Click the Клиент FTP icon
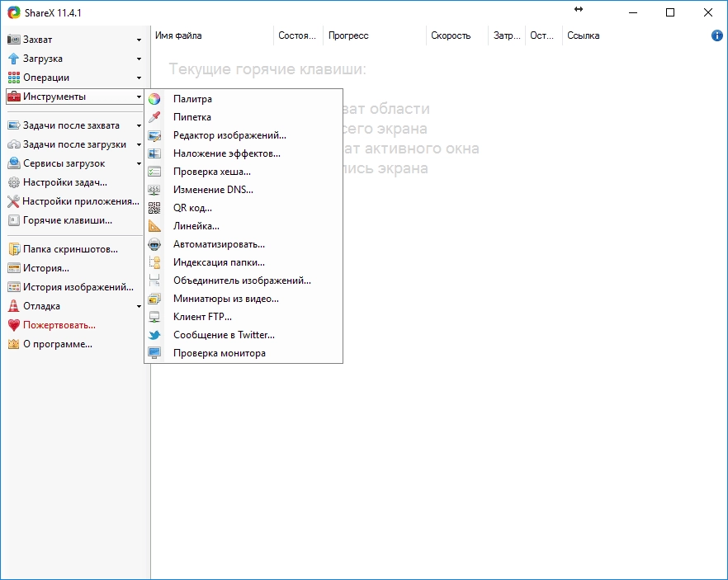Image resolution: width=728 pixels, height=580 pixels. pos(154,317)
